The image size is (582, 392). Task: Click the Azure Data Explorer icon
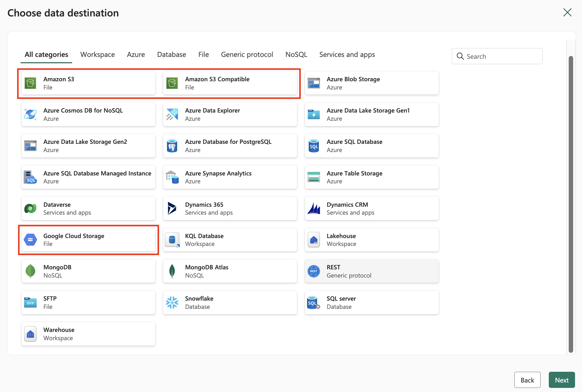(x=172, y=114)
